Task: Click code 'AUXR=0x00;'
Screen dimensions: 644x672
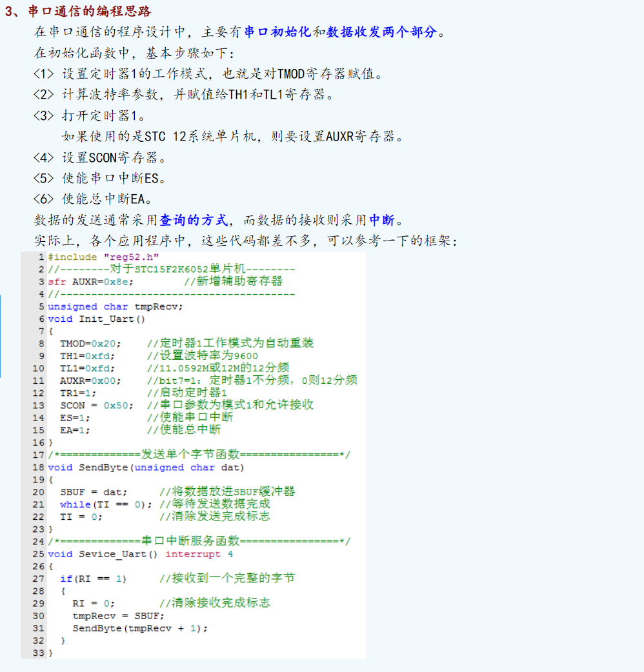Action: 90,381
